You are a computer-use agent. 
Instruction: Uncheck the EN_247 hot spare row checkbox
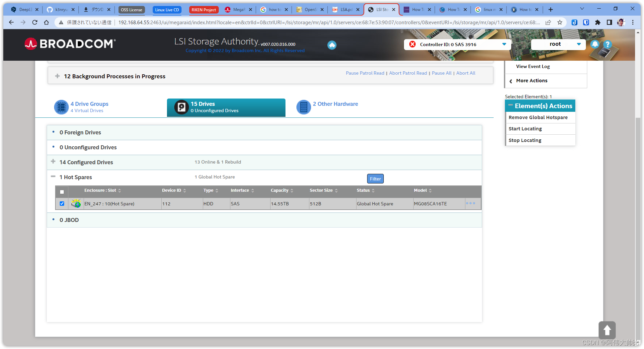[x=62, y=203]
